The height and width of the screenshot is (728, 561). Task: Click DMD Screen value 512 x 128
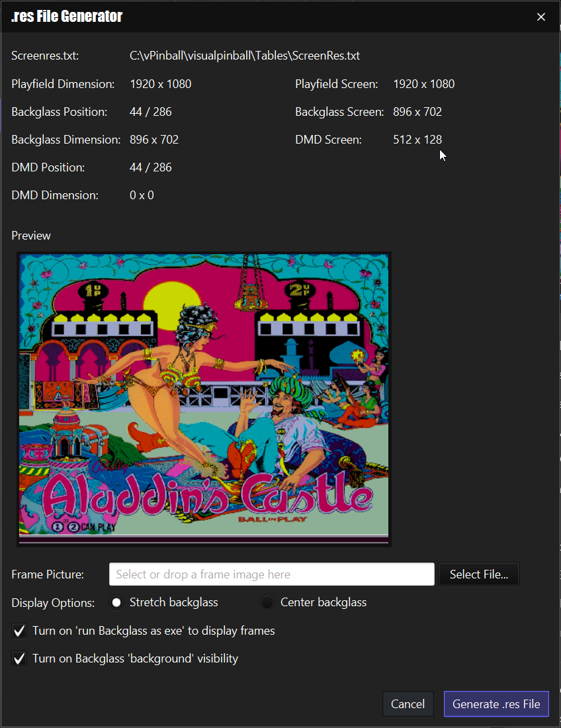coord(417,140)
